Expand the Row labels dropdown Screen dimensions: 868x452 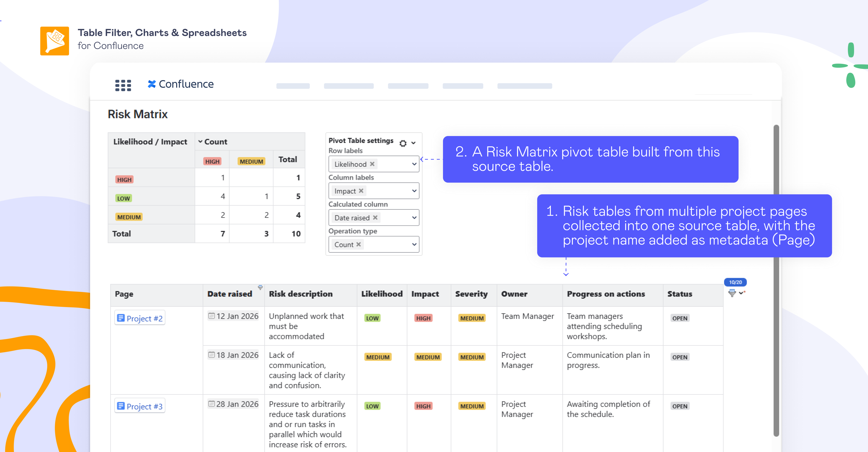[414, 164]
